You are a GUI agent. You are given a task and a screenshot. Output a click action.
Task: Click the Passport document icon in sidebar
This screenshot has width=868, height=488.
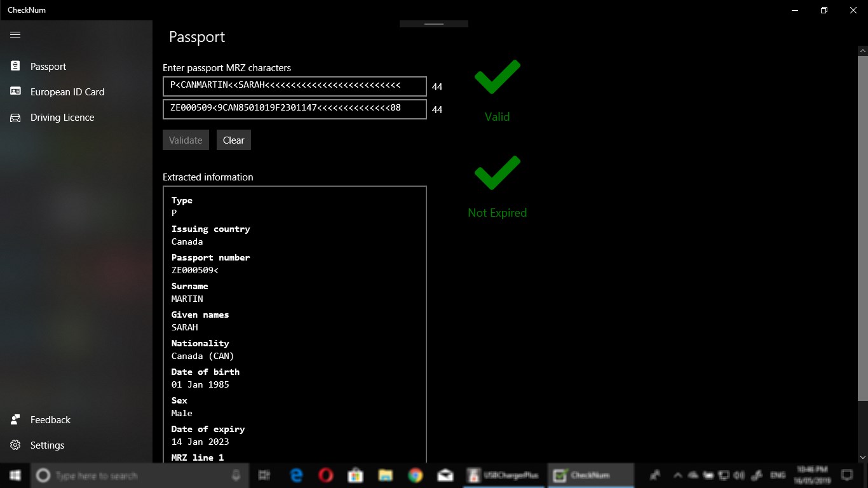point(15,66)
